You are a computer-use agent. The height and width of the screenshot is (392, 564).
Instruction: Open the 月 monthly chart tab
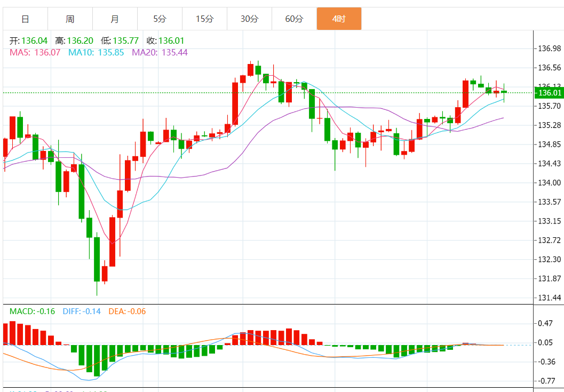(x=115, y=19)
